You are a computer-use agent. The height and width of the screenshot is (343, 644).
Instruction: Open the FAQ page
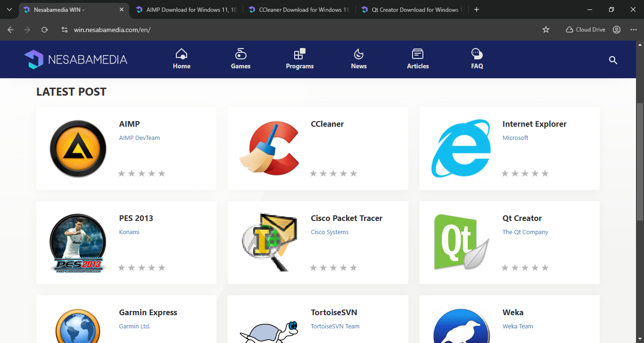[x=477, y=59]
